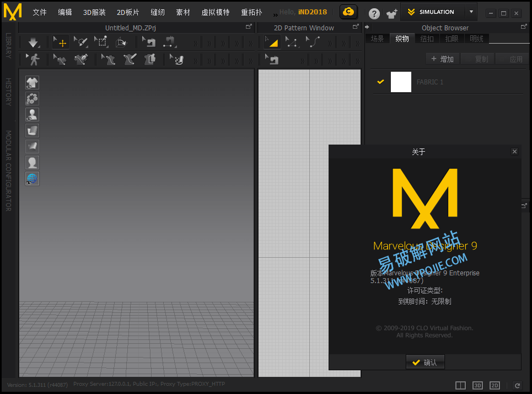Expand the menu bar overflow chevron
Image resolution: width=532 pixels, height=394 pixels.
click(275, 14)
